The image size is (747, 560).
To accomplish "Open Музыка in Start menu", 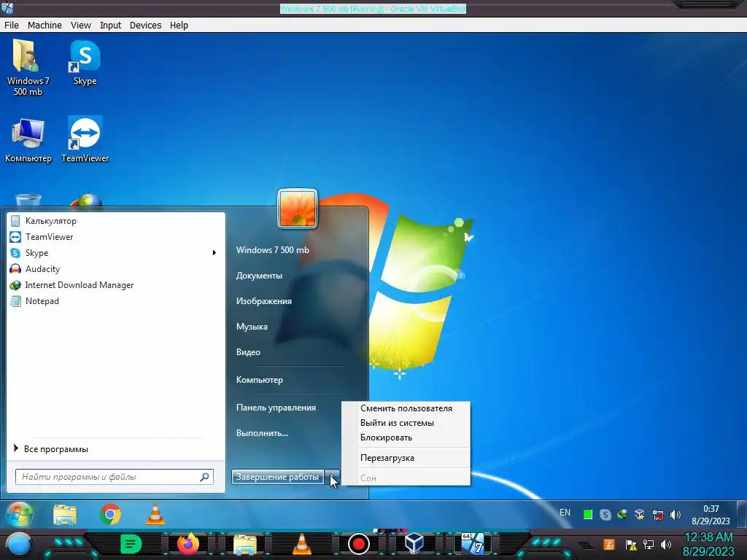I will (x=252, y=327).
